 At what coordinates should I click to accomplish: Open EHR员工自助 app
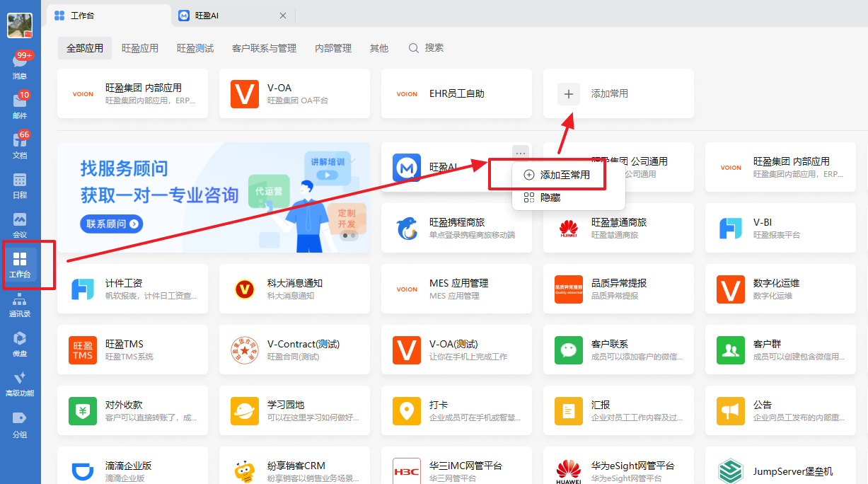[x=457, y=93]
